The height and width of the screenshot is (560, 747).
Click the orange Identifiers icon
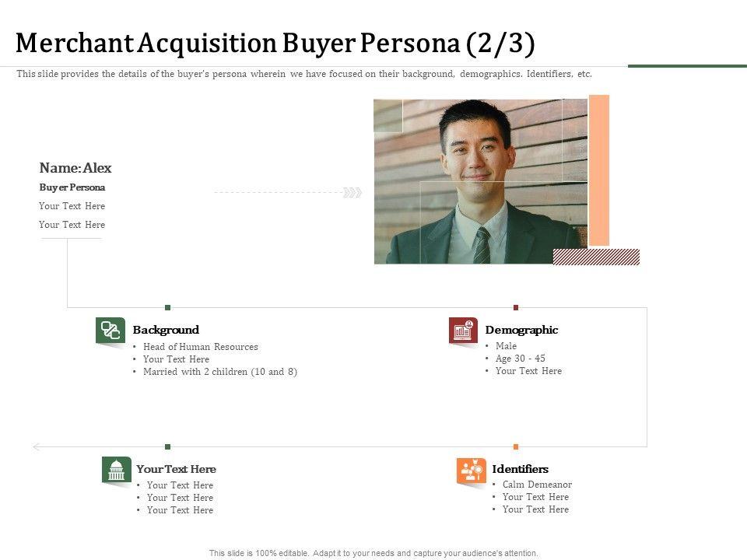471,471
